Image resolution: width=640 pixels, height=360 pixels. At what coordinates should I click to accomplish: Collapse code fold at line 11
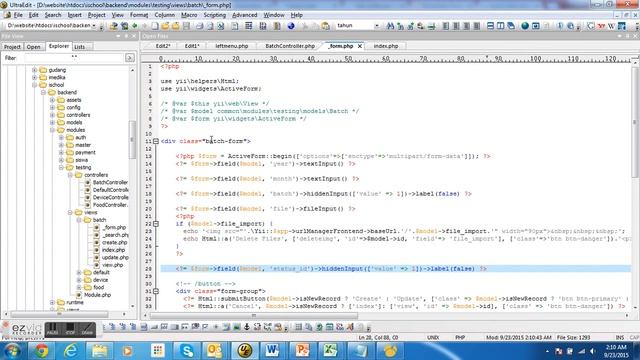(156, 141)
